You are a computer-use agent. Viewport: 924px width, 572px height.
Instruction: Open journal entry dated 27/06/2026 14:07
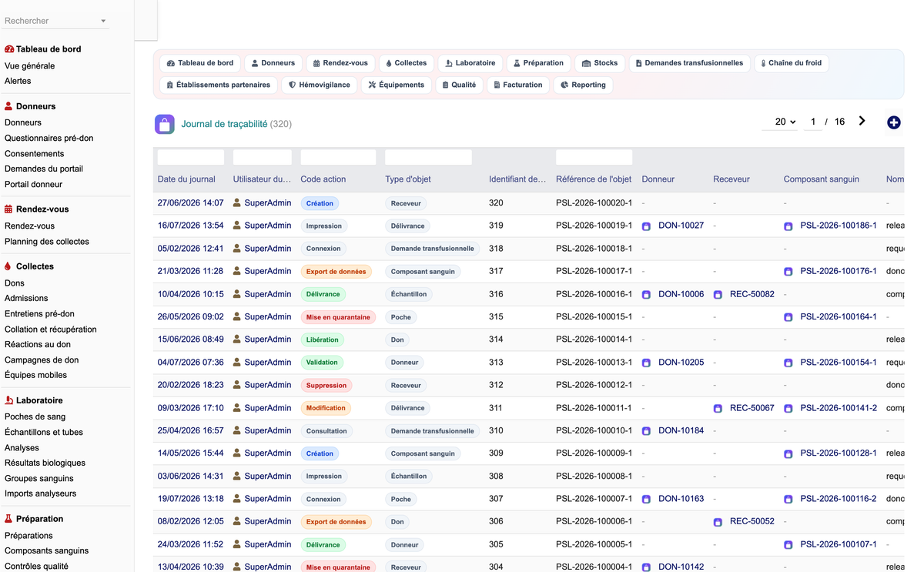[190, 203]
